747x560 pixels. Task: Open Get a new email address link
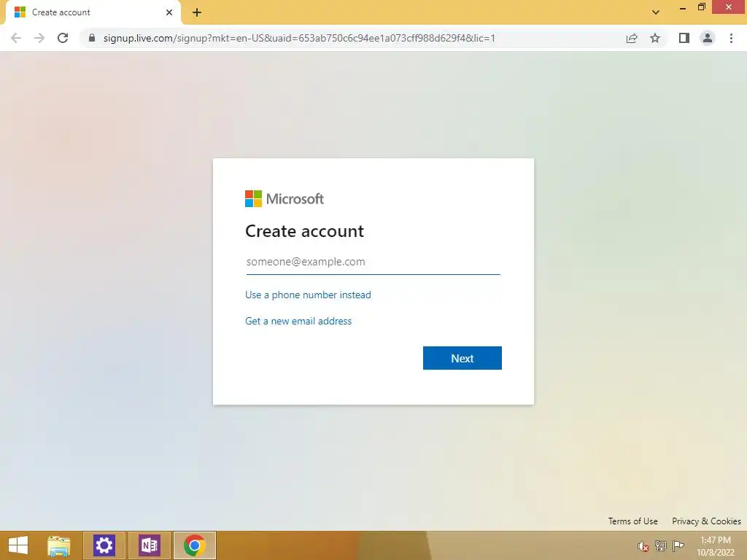click(x=298, y=321)
